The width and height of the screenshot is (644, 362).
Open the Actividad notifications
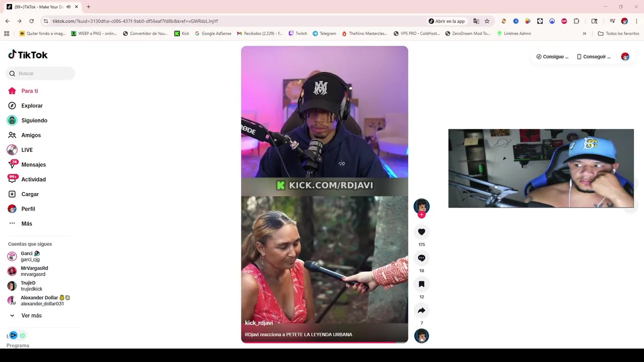tap(33, 179)
